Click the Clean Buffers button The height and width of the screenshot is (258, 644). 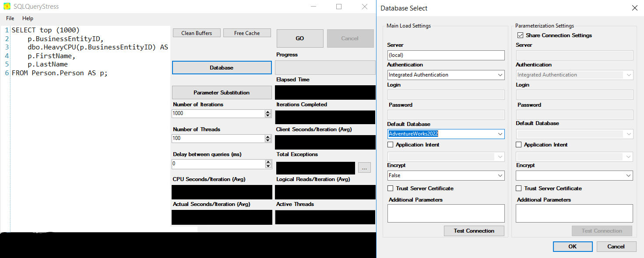(x=197, y=33)
